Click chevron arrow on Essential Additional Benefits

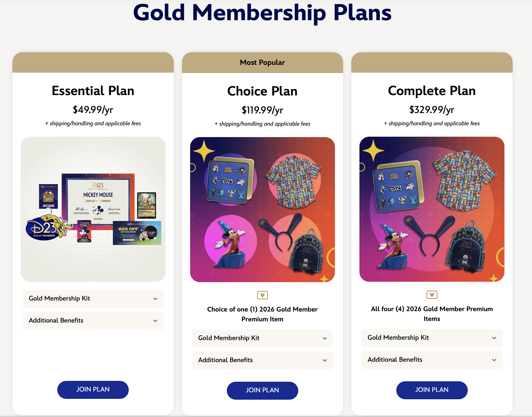[155, 321]
